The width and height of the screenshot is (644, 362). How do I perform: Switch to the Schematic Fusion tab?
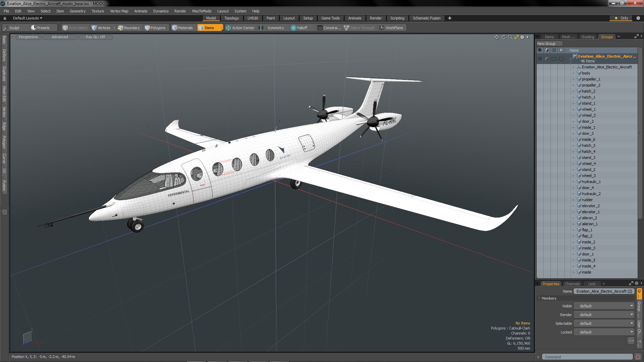(x=427, y=18)
